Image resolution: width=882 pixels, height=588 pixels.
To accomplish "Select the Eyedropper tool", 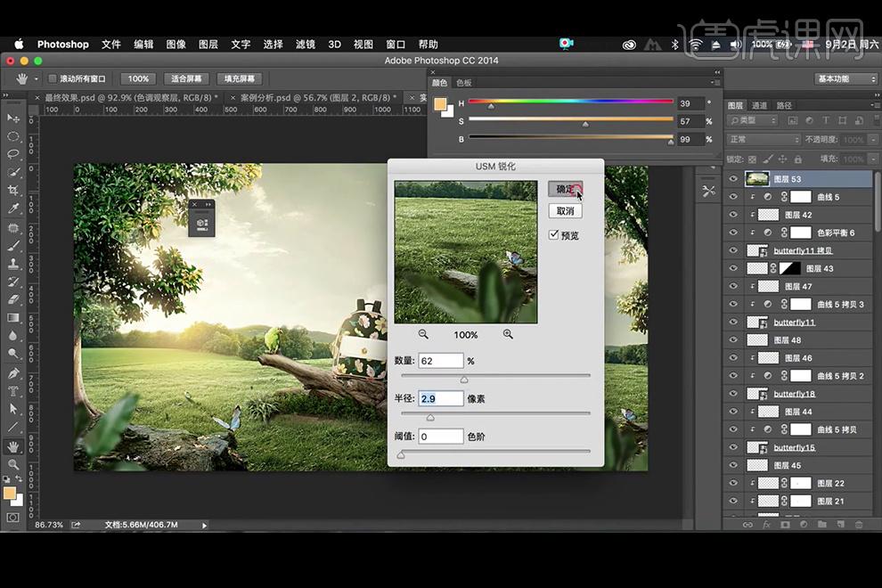I will coord(13,208).
